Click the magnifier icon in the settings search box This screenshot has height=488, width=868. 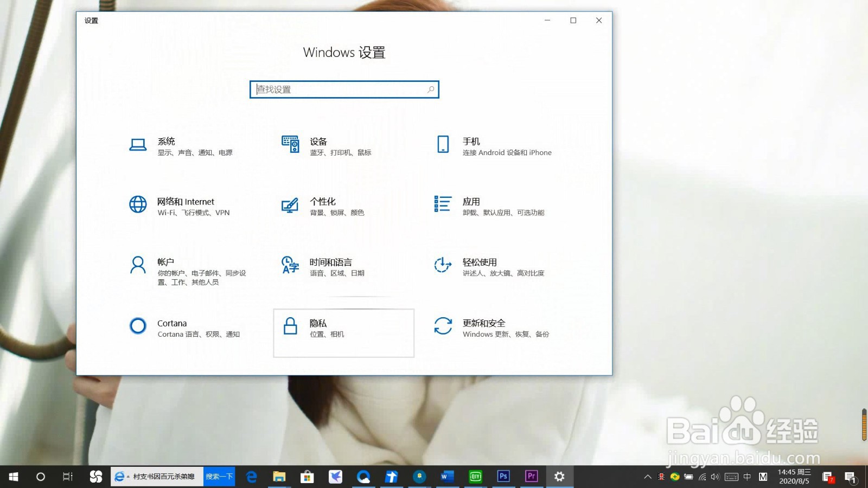point(431,89)
